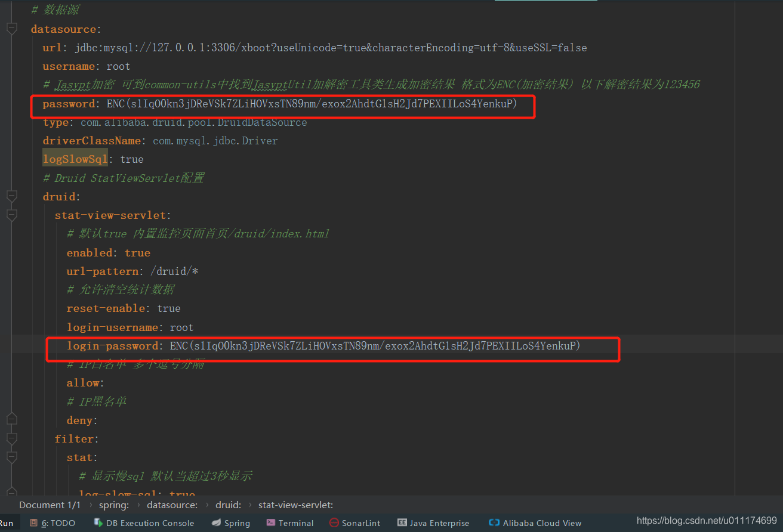Show the Spring tool window
783x532 pixels.
tap(231, 523)
